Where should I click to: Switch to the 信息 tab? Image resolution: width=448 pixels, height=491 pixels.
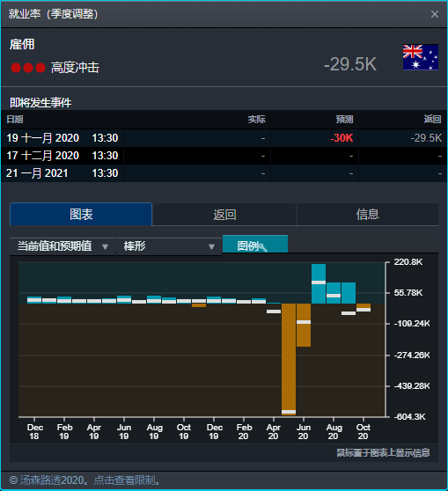(x=368, y=215)
